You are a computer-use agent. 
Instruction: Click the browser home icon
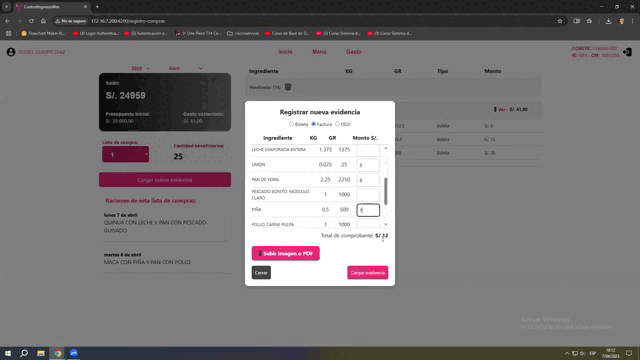pos(43,21)
